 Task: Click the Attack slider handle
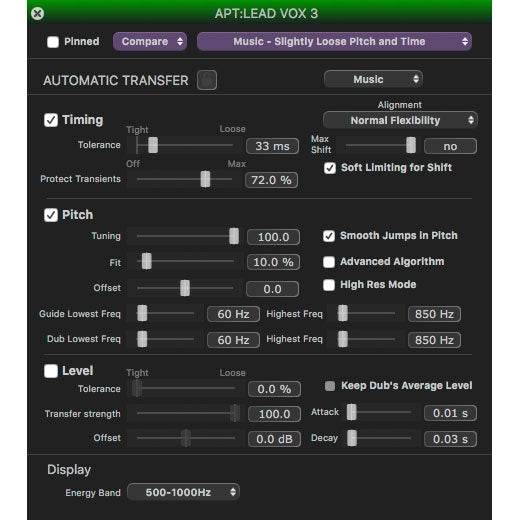pos(352,412)
